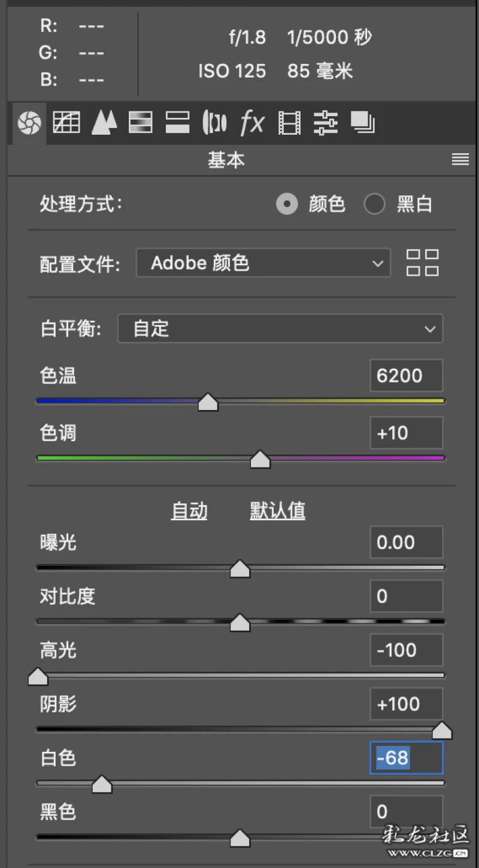Expand the Adobe 颜色 profile dropdown

pyautogui.click(x=263, y=263)
